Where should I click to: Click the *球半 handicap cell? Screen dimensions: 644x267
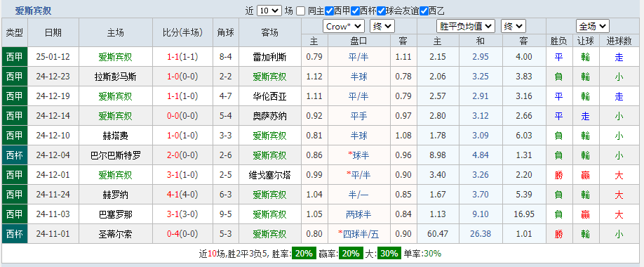coord(358,155)
